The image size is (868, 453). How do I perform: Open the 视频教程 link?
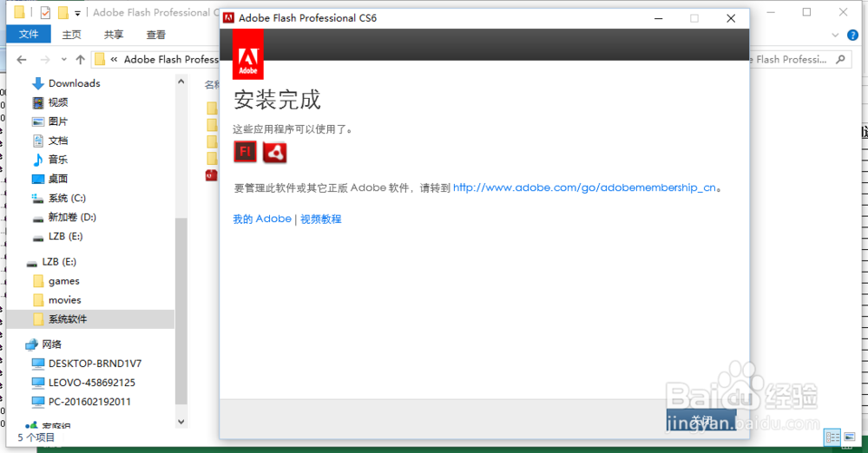coord(321,219)
